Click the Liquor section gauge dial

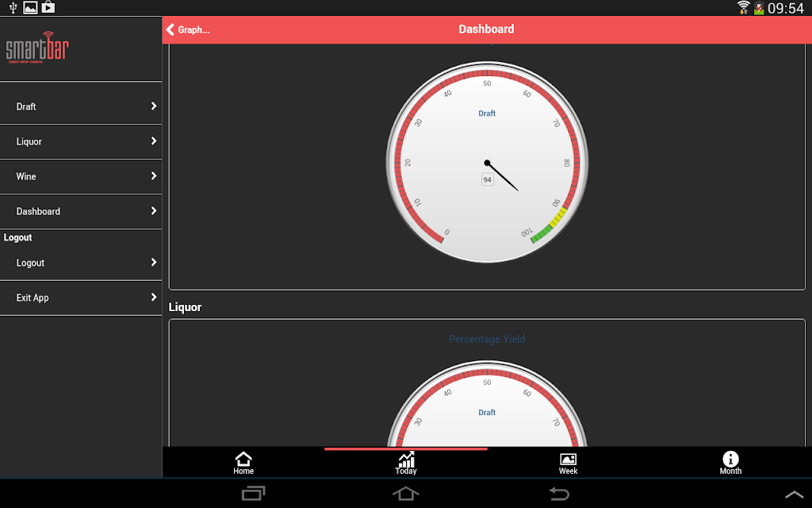coord(487,404)
